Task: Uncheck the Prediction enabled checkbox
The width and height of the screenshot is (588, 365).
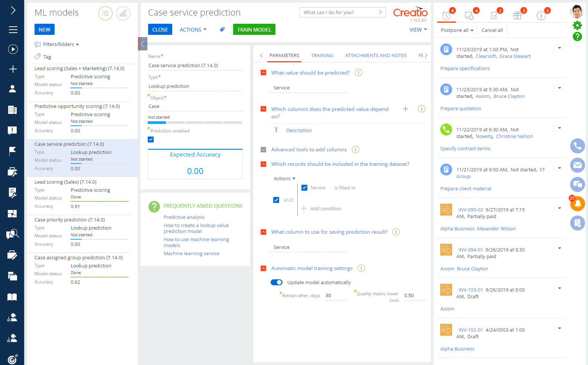Action: pyautogui.click(x=151, y=139)
